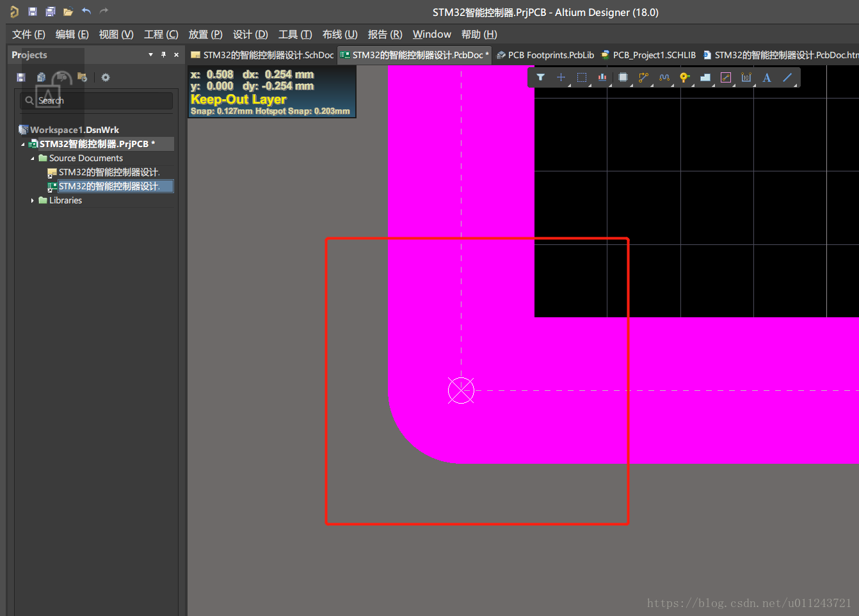Switch to PCB_Project1.SCHLIB tab
The width and height of the screenshot is (859, 616).
click(x=648, y=55)
